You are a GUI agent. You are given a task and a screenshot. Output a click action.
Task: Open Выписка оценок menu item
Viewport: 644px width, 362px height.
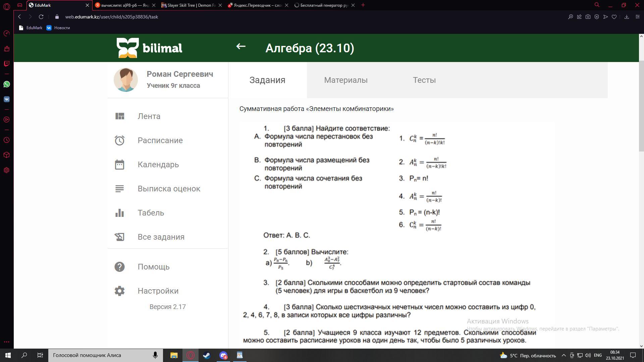[169, 189]
